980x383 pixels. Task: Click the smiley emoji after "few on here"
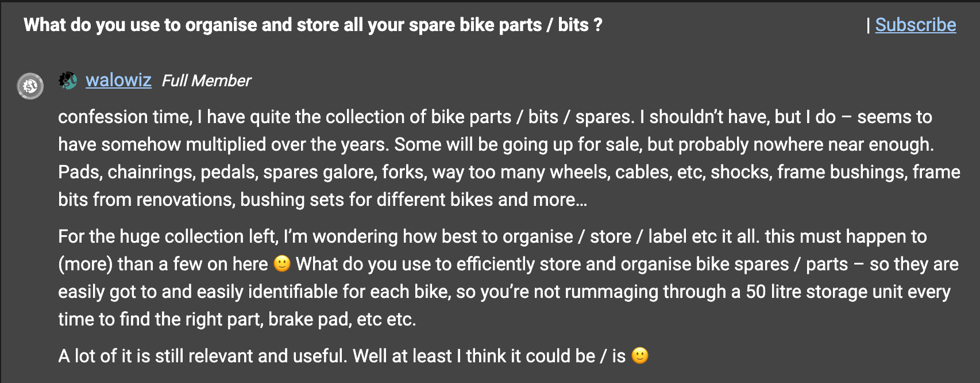[x=281, y=263]
